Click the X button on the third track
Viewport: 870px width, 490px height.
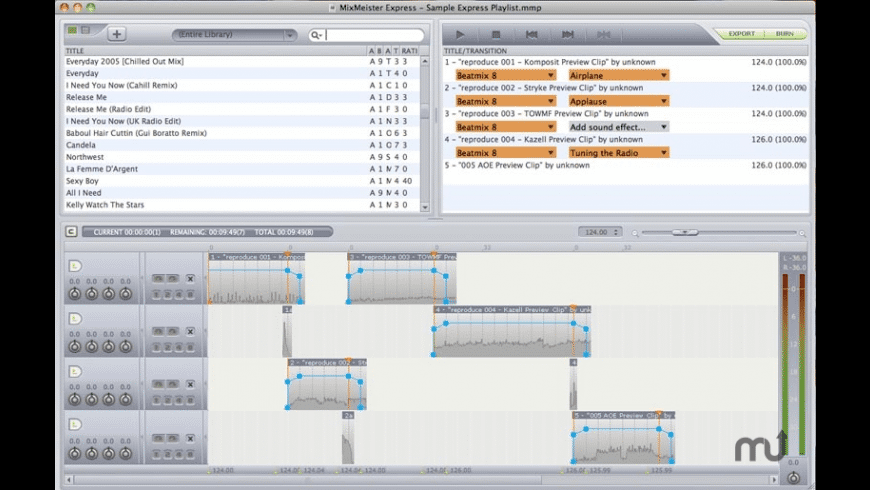pos(190,384)
